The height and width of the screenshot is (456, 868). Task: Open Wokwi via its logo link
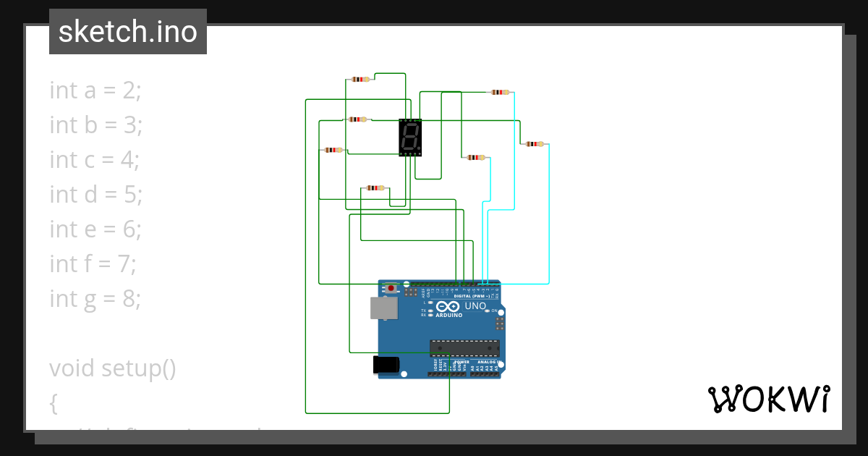click(770, 397)
